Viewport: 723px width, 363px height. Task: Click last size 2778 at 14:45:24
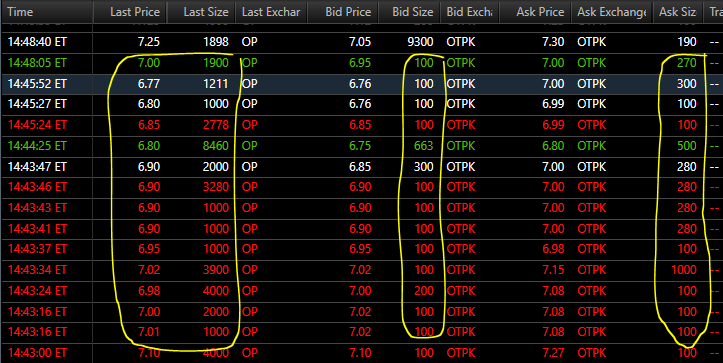[216, 125]
